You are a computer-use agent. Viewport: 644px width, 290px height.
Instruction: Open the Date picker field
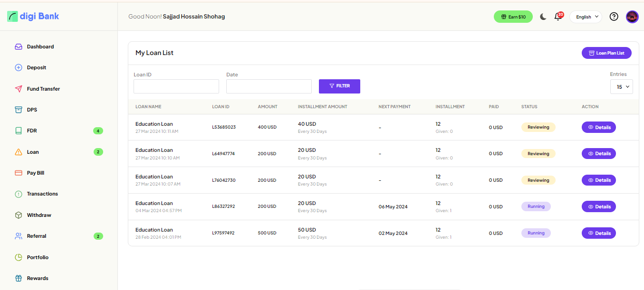269,86
